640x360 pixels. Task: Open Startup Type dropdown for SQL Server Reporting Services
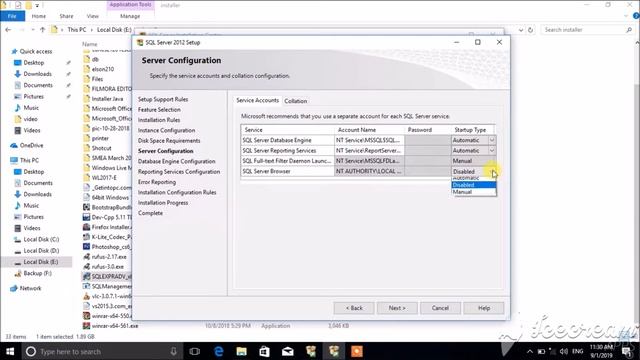pos(492,151)
